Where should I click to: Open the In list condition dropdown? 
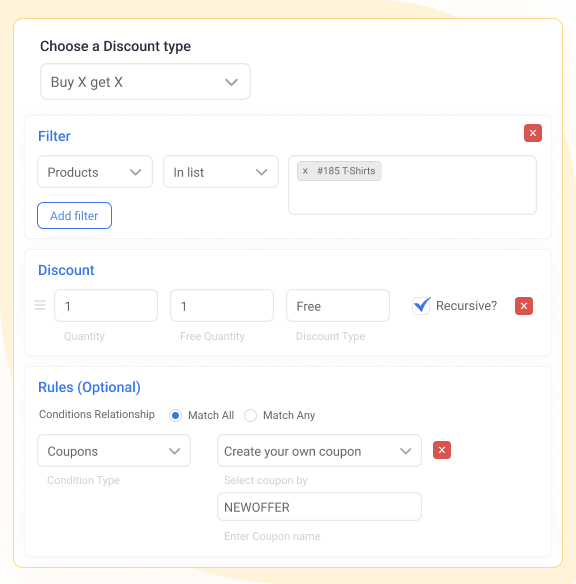pos(221,172)
